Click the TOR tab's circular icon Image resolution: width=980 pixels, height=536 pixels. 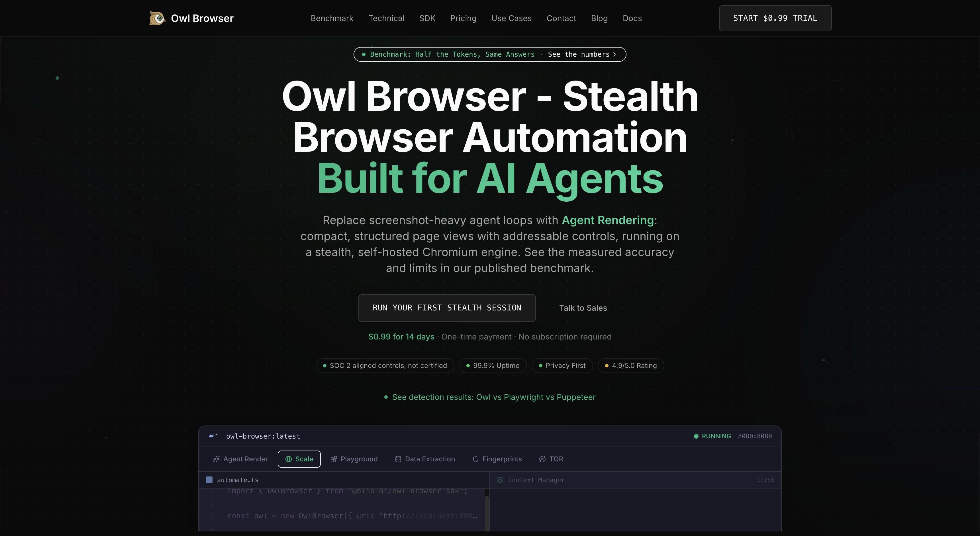point(542,459)
